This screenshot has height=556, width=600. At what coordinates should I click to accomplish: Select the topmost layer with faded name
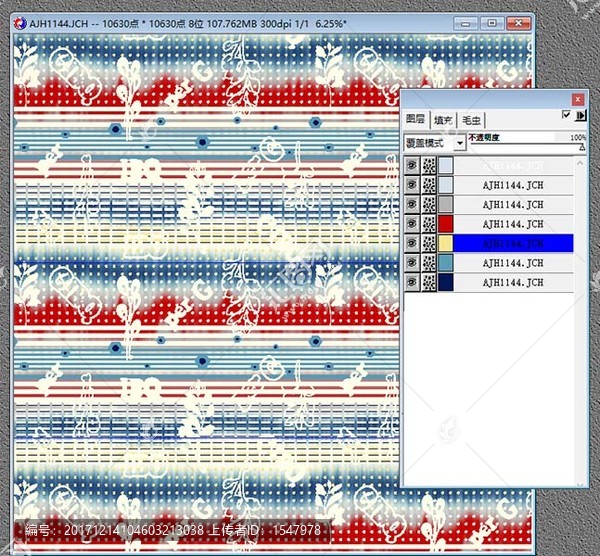[x=513, y=166]
